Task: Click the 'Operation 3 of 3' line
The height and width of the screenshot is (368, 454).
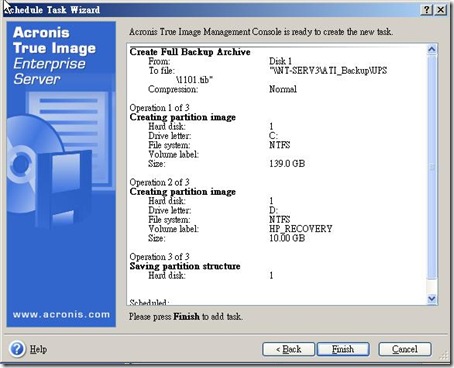Action: [x=159, y=257]
